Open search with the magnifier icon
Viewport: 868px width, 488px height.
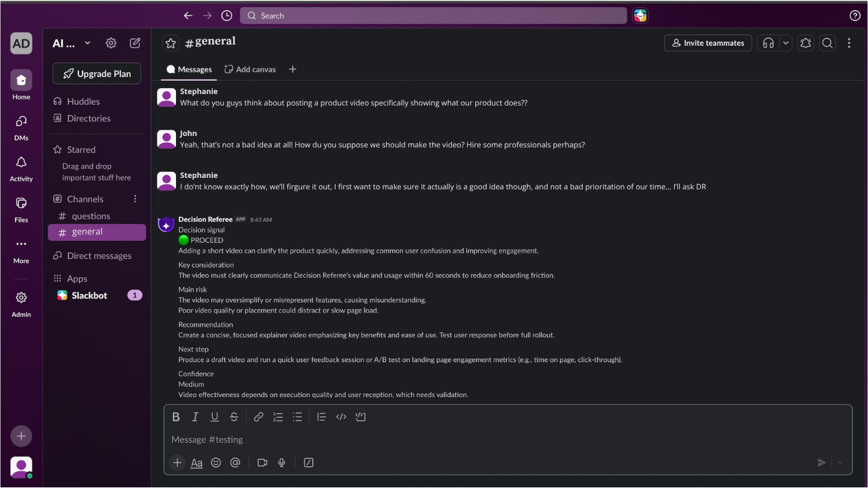tap(827, 43)
